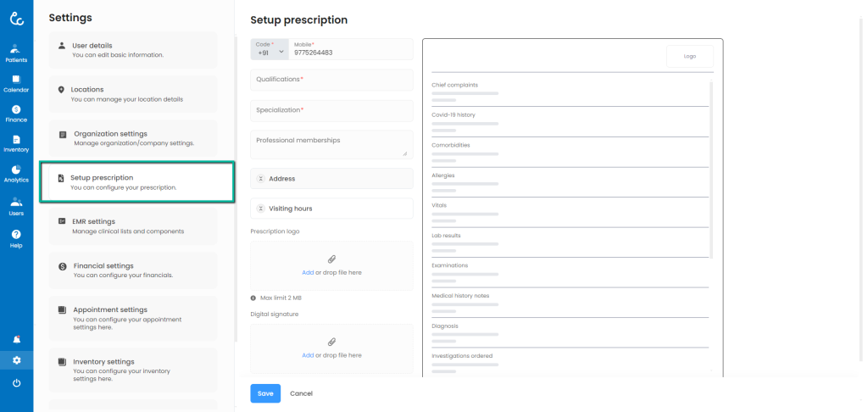868x412 pixels.
Task: Open the country code +91 dropdown
Action: 270,52
